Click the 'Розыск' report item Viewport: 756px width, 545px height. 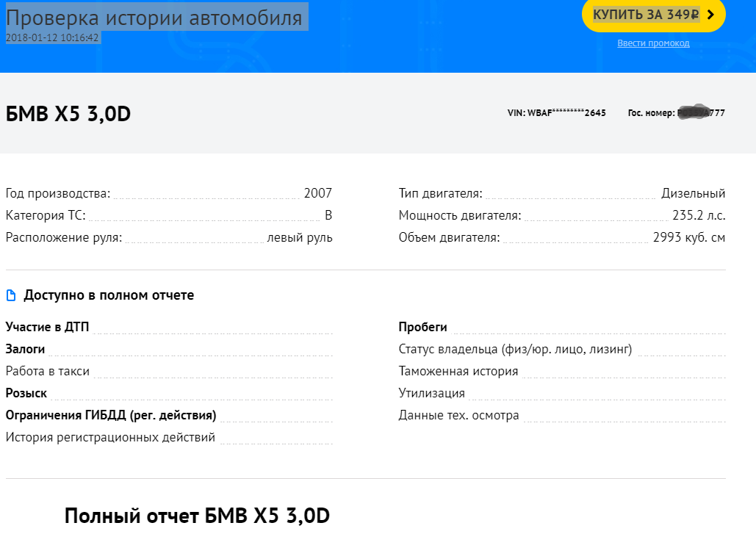pos(26,393)
